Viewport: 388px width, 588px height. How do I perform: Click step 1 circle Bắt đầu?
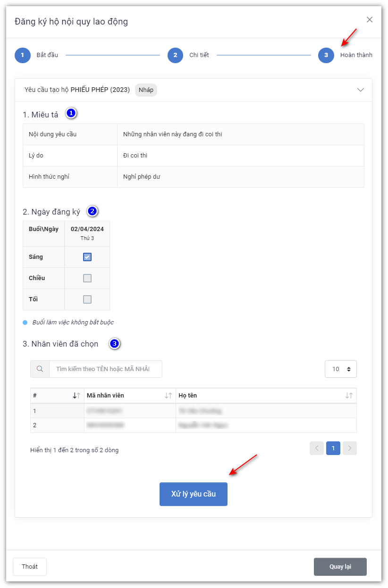pyautogui.click(x=22, y=55)
